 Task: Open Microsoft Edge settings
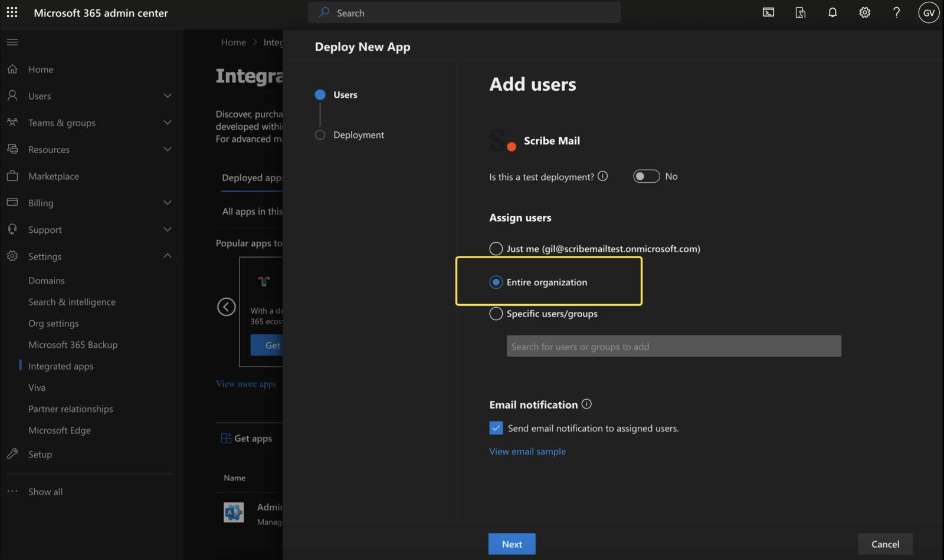click(x=60, y=430)
